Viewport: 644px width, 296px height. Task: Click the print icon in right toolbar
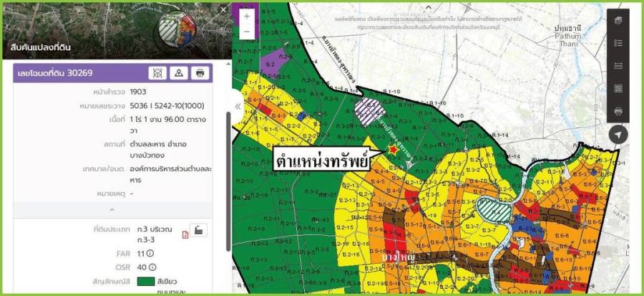pyautogui.click(x=618, y=111)
